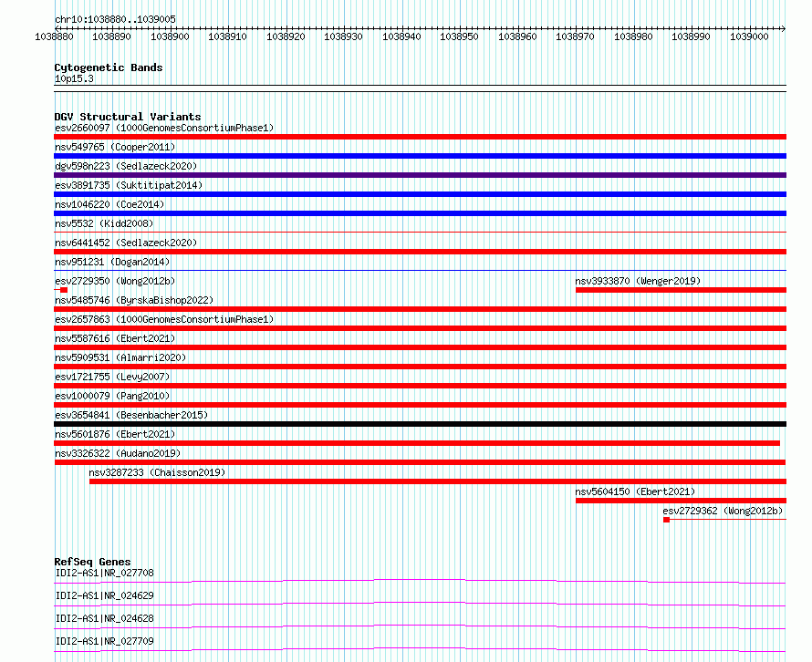The width and height of the screenshot is (812, 662).
Task: Click ruler position label 1038890
Action: (x=111, y=36)
